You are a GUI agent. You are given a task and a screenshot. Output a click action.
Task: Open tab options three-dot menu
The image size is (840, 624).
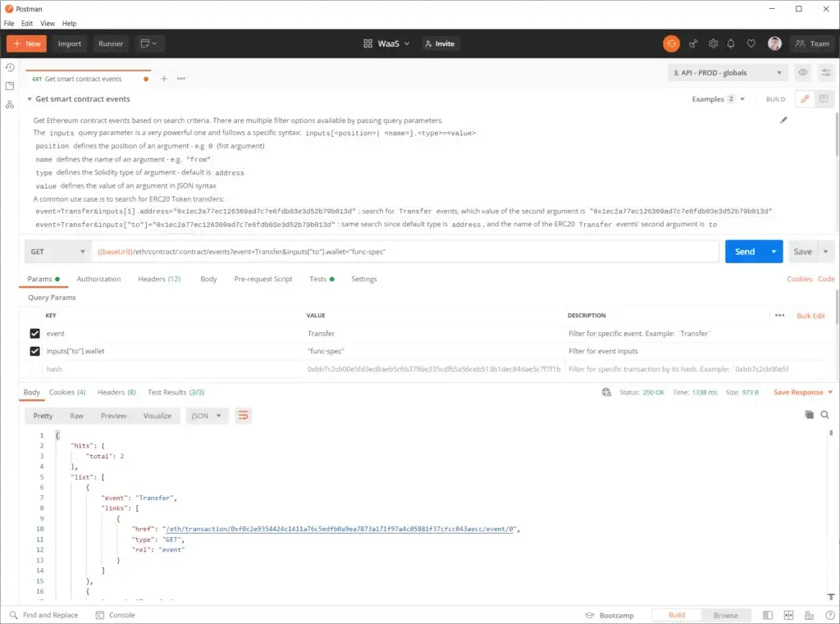click(181, 79)
